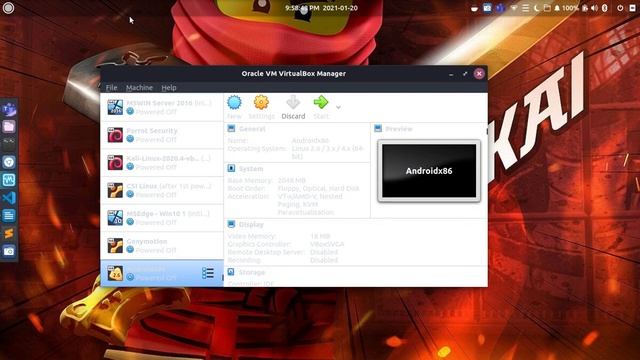Click the Windows 10 icon of MSEdge VM
Viewport: 640px width, 360px height.
pos(115,218)
